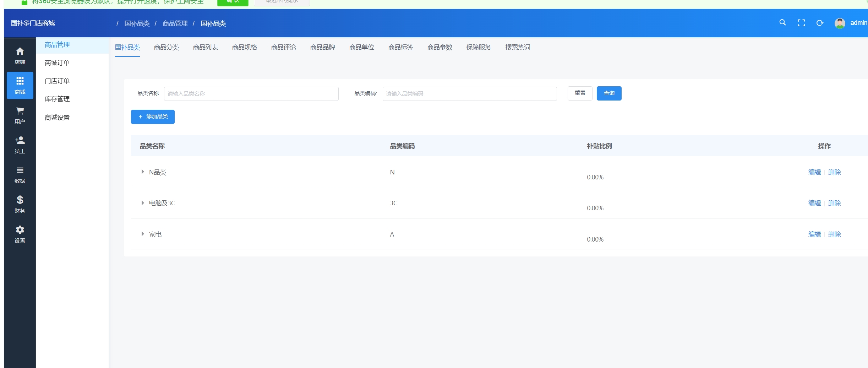This screenshot has width=868, height=368.
Task: Click the store (店铺) home icon
Action: 20,52
